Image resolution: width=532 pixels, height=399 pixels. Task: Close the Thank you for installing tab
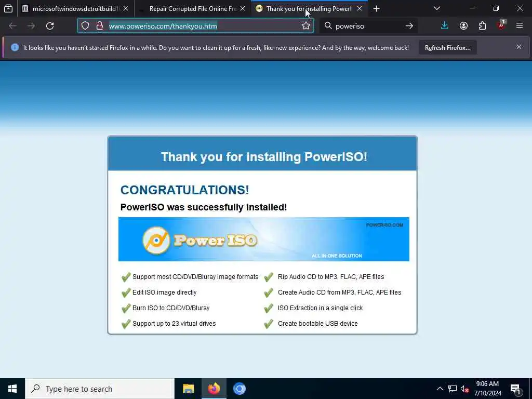coord(360,8)
